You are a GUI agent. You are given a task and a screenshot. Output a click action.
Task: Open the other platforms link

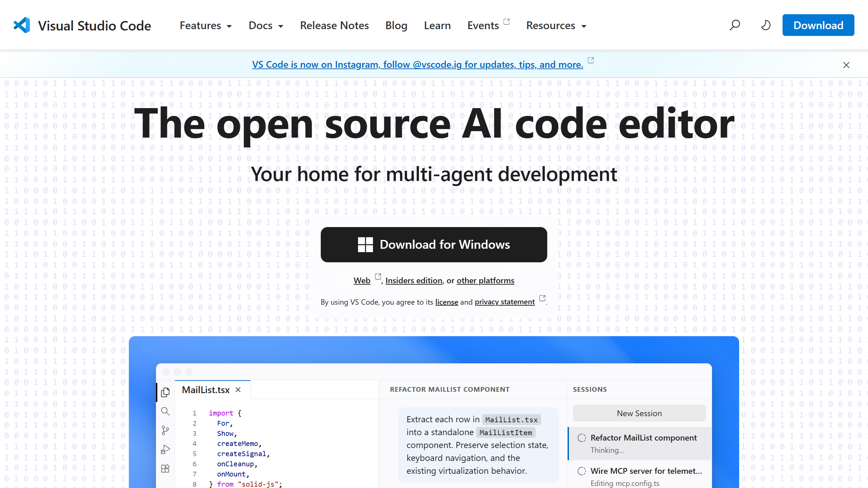coord(486,281)
